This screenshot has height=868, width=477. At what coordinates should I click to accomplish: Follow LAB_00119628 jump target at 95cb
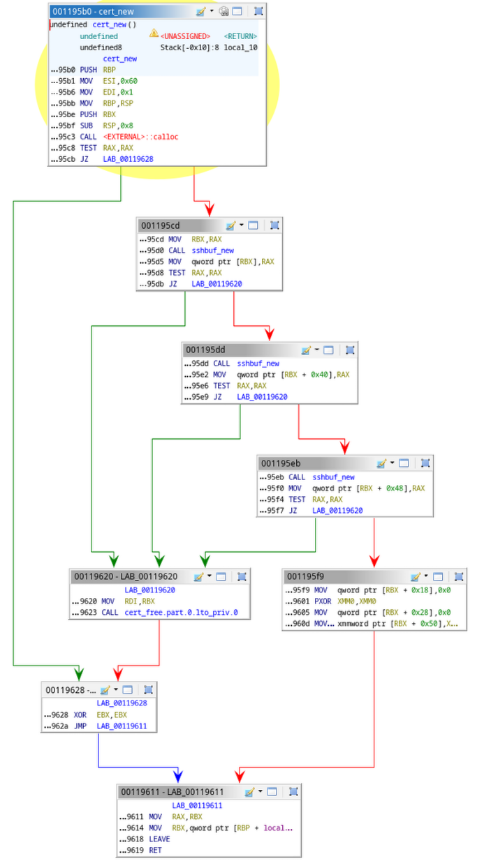point(128,159)
